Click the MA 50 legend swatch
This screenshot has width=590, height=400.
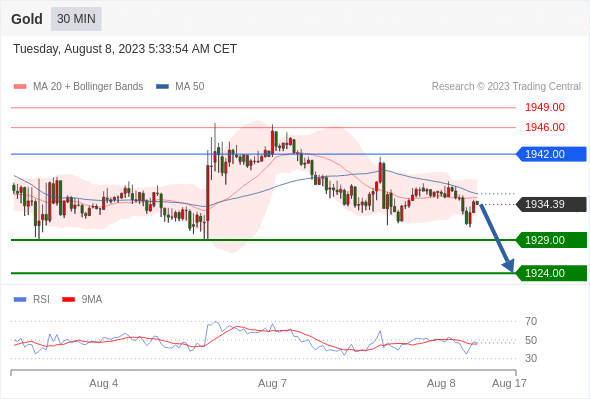tap(162, 87)
